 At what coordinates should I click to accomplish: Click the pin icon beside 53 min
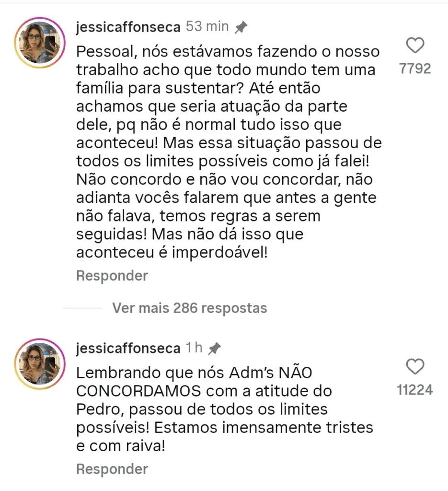240,28
